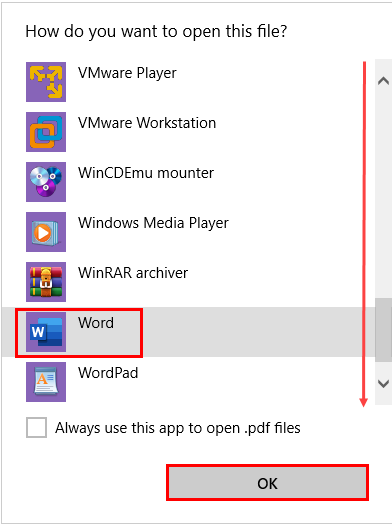Confirm with the OK button
The height and width of the screenshot is (524, 392).
pos(267,483)
